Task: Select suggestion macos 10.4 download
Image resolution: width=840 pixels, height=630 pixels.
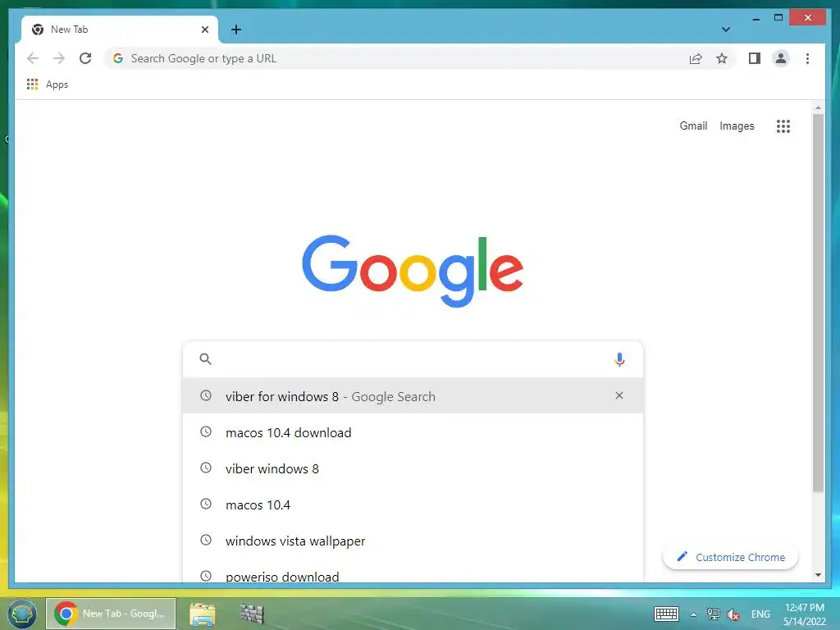Action: tap(413, 432)
